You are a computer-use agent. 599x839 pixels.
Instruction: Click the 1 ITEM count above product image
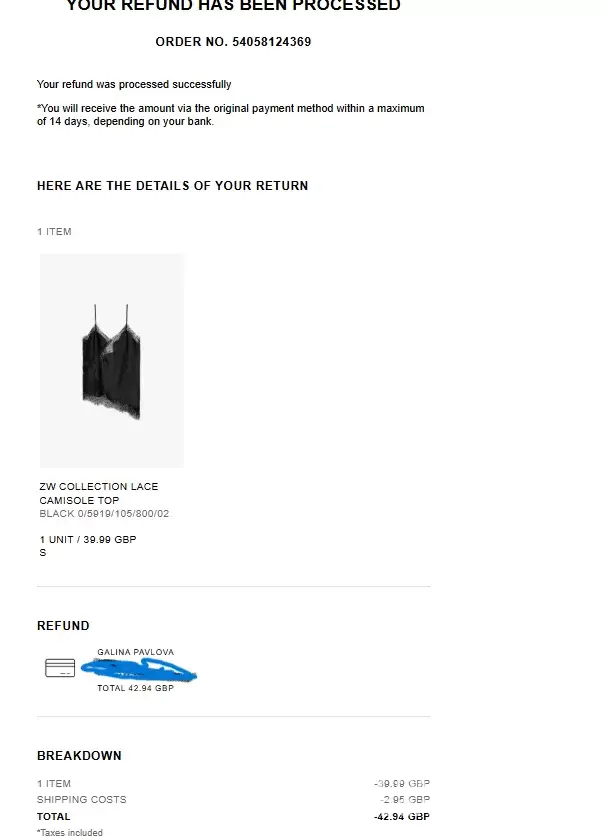54,232
